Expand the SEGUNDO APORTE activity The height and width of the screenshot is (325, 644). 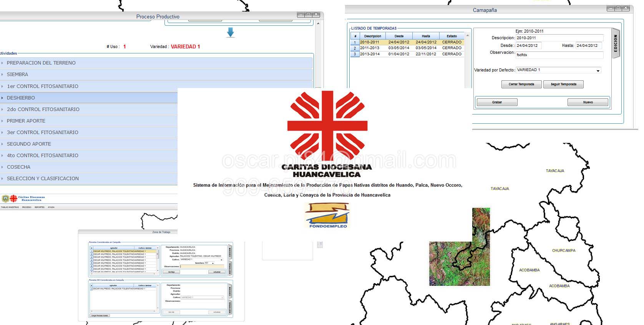(89, 144)
